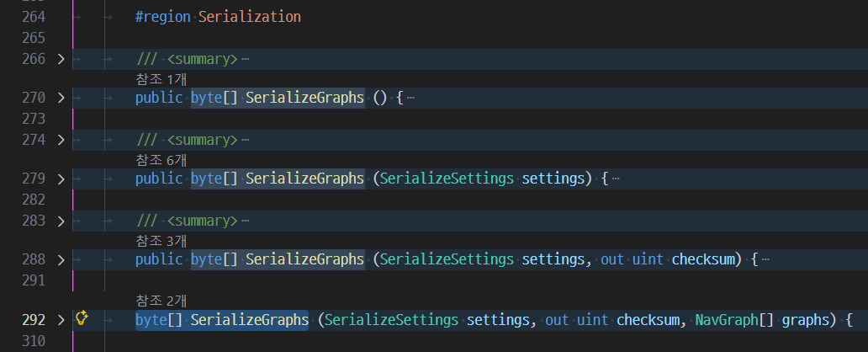Open the '참조 6개' references CodeLens

coord(161,160)
